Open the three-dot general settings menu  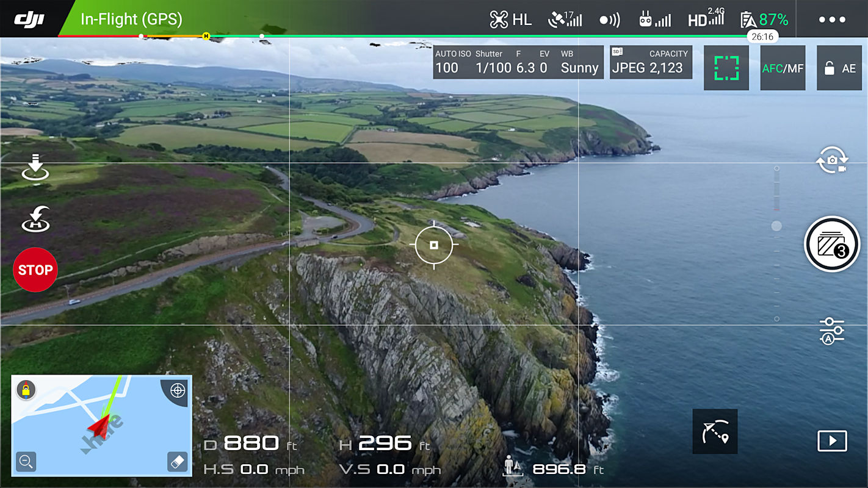click(832, 20)
